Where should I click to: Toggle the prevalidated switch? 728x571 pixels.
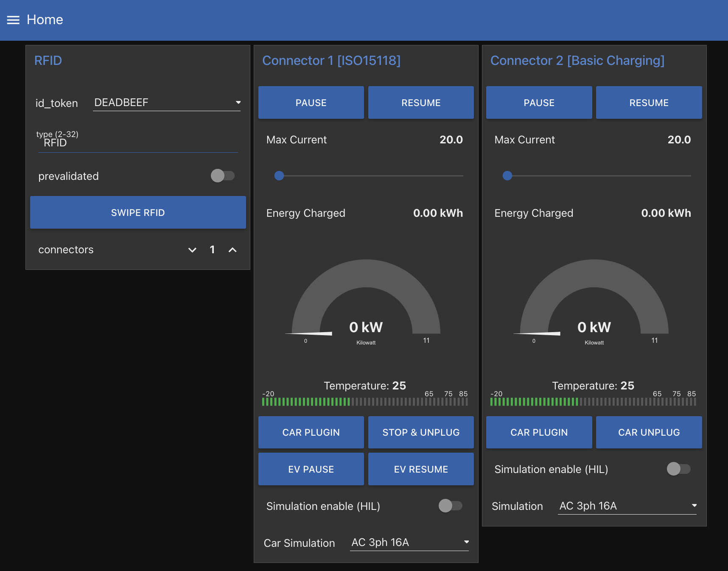coord(223,176)
